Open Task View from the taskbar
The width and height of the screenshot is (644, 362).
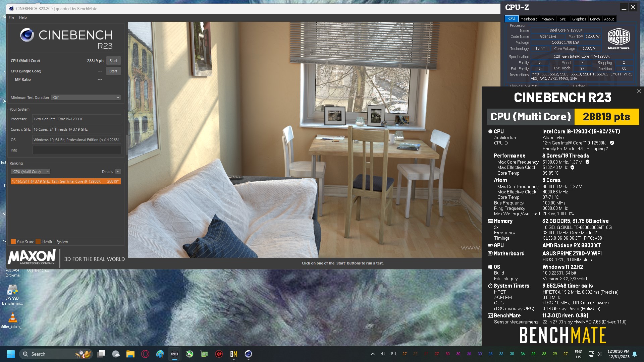pos(101,354)
